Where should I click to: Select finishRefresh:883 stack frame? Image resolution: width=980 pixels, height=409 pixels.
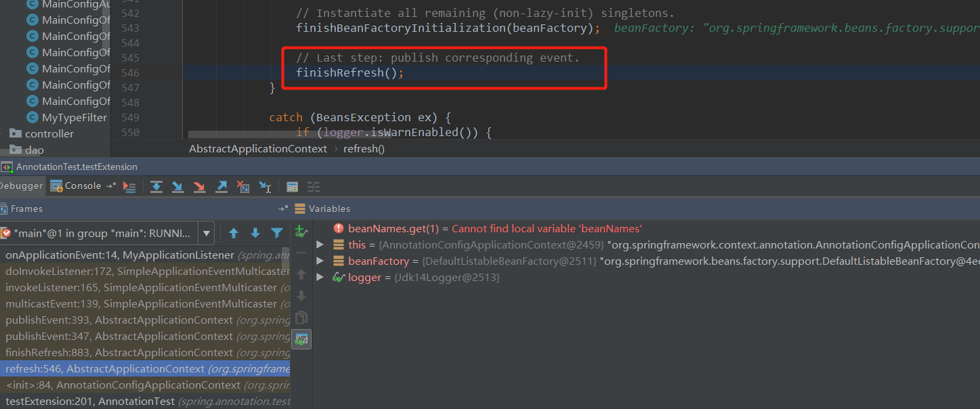click(145, 353)
